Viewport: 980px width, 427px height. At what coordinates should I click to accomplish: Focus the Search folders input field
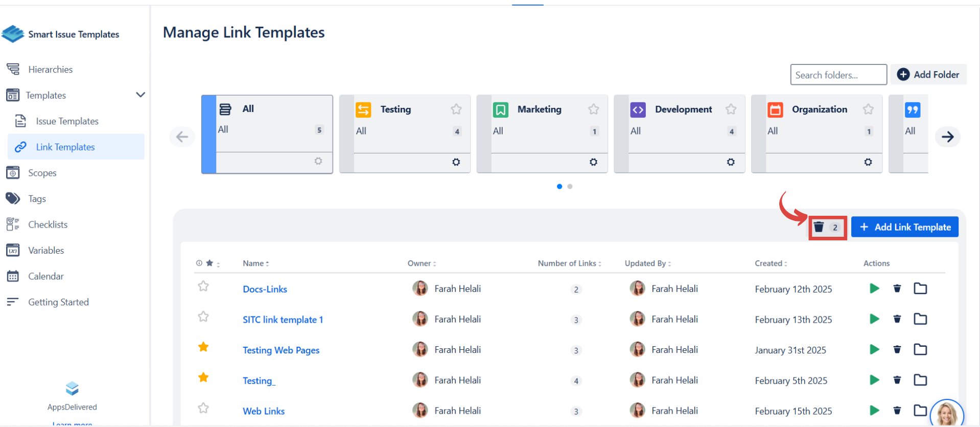coord(838,75)
